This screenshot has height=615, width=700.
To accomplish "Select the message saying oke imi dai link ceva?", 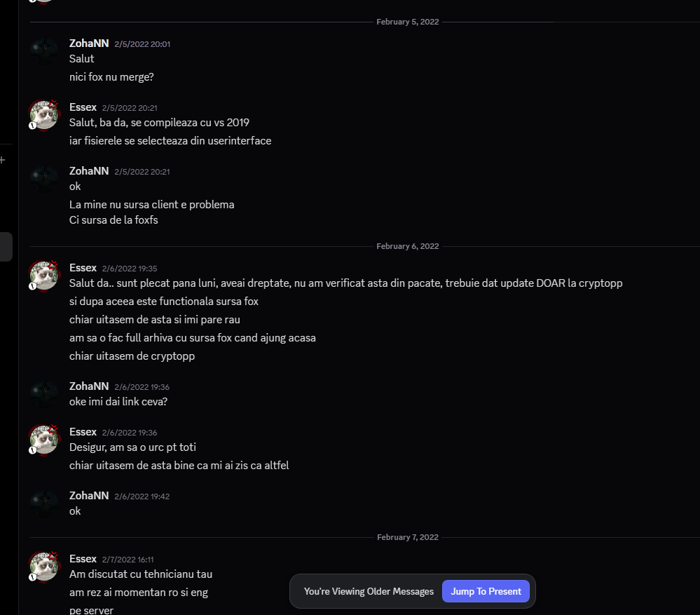I will click(x=118, y=401).
